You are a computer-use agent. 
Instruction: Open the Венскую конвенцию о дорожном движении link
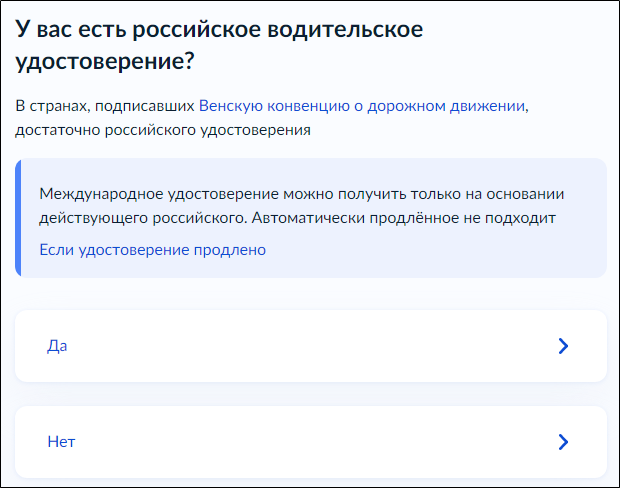[x=361, y=105]
